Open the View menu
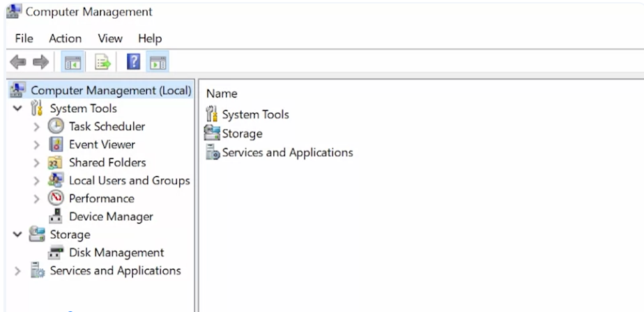 (110, 38)
